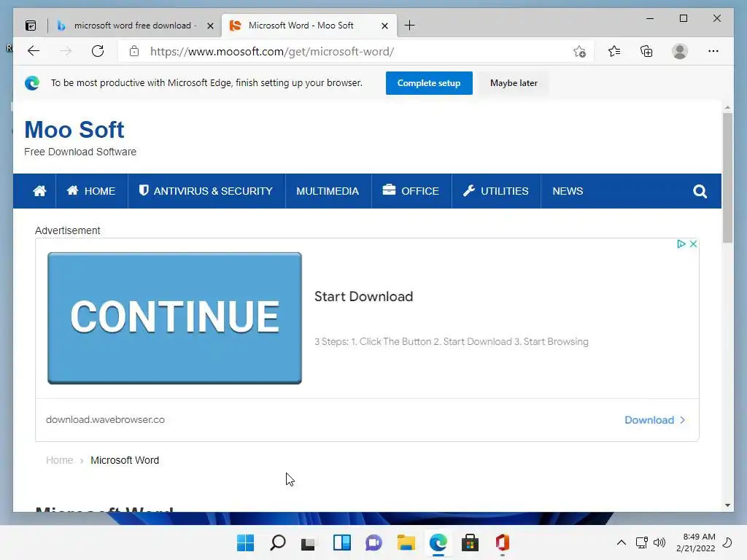Viewport: 747px width, 560px height.
Task: Close the advertisement with X icon
Action: point(694,244)
